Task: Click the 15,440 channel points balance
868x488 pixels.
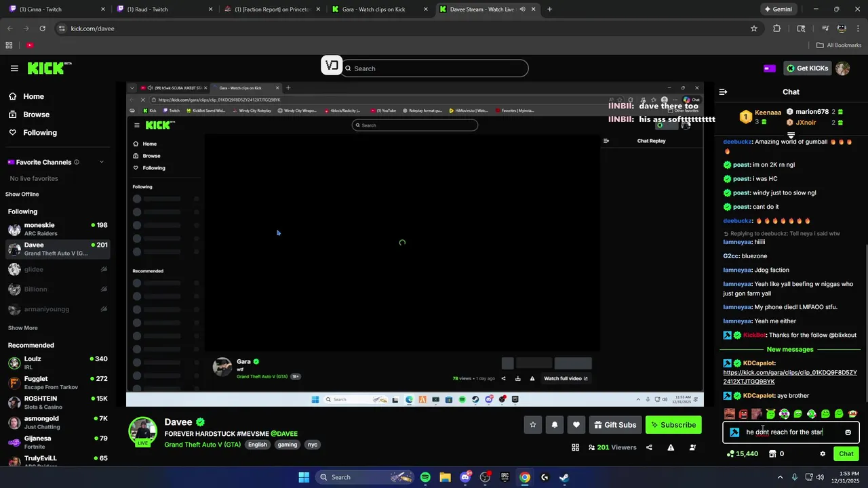Action: click(742, 453)
